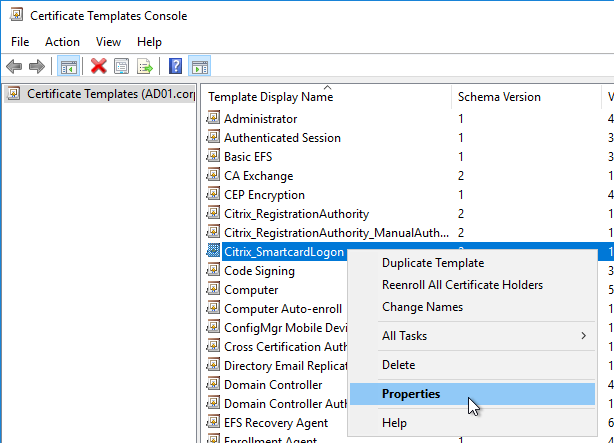Select the Domain Controller template name

tap(273, 385)
